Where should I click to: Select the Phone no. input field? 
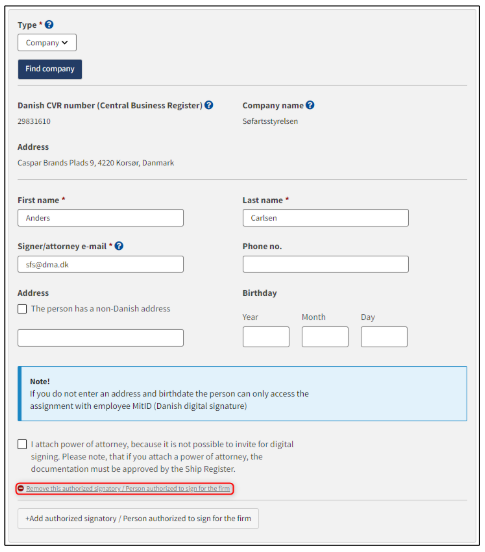tap(326, 264)
